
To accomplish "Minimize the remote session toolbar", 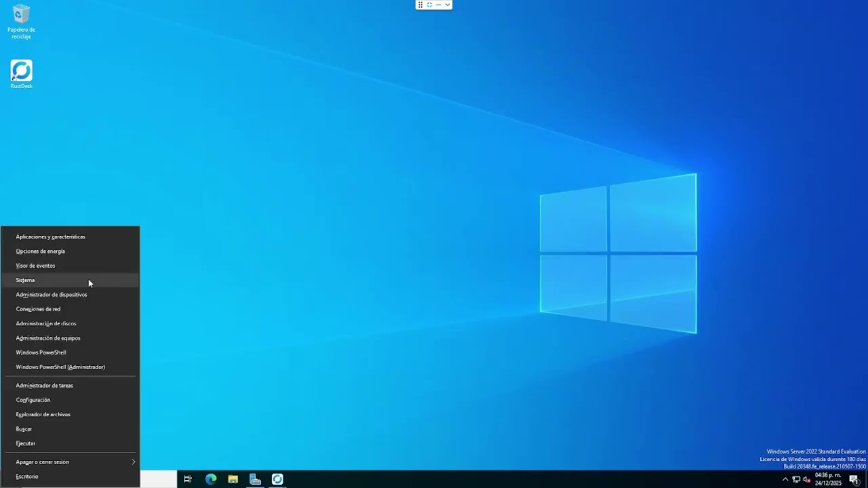I will (438, 5).
